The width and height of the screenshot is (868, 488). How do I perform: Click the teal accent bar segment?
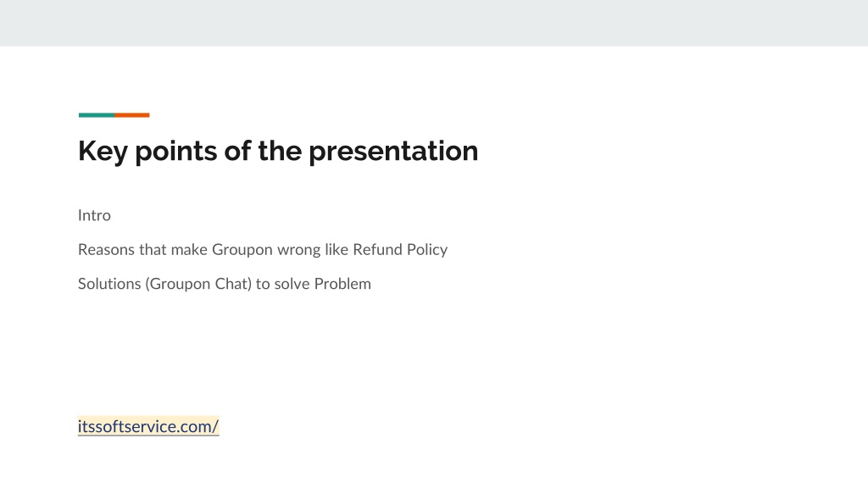pyautogui.click(x=97, y=115)
